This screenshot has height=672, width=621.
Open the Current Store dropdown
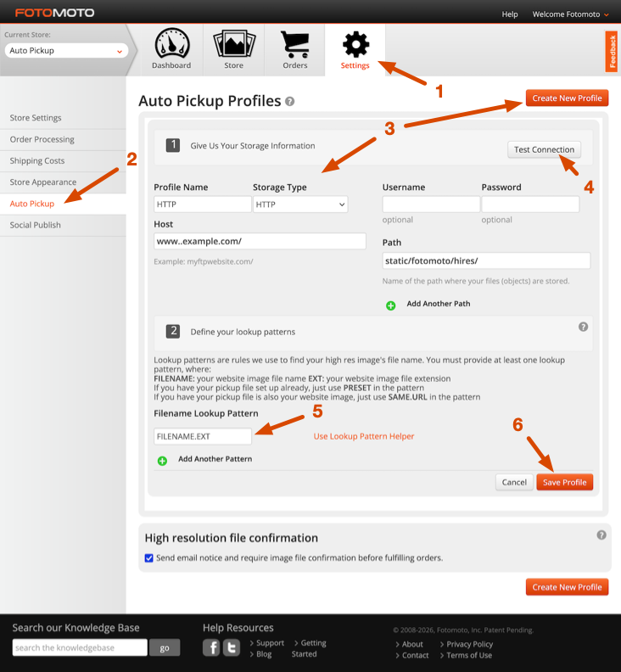tap(66, 51)
